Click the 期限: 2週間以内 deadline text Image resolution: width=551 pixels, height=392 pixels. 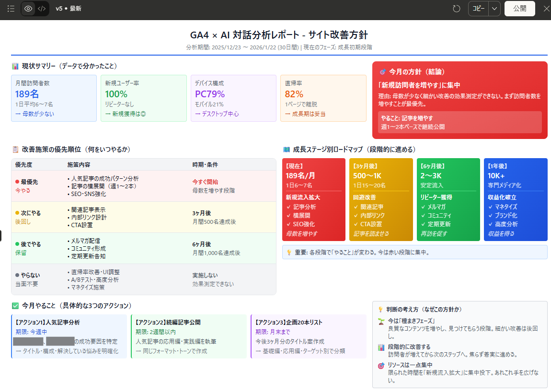click(x=156, y=332)
